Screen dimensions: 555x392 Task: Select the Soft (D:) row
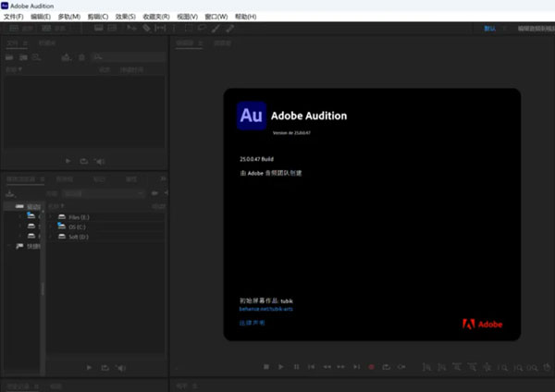click(106, 237)
